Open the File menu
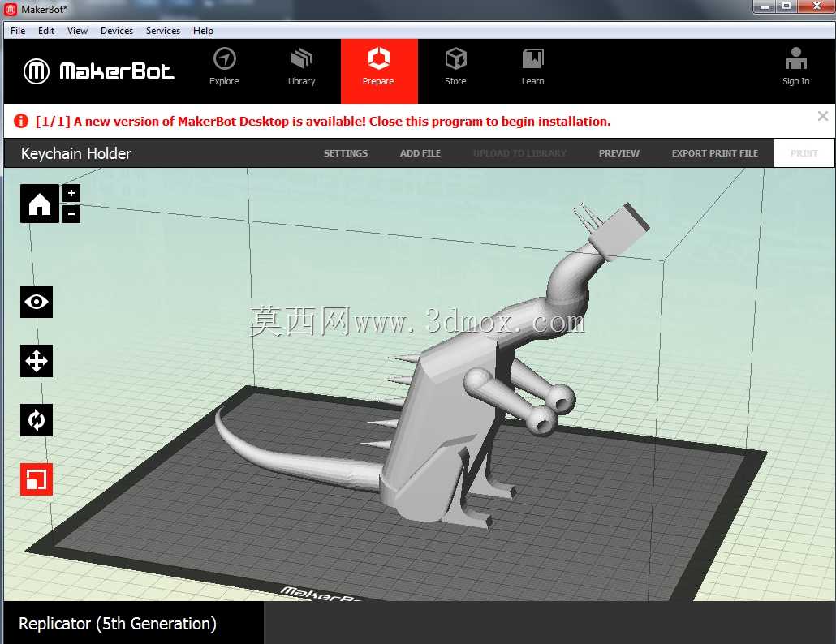The image size is (836, 644). click(18, 30)
